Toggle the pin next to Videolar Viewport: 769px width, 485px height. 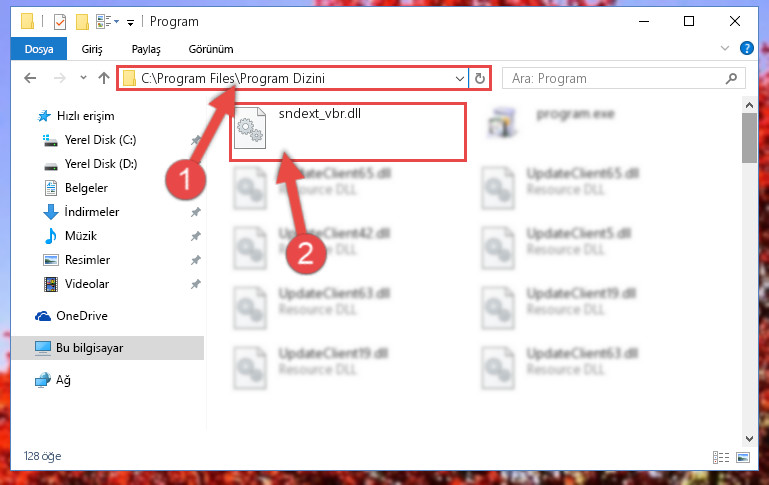pos(196,284)
